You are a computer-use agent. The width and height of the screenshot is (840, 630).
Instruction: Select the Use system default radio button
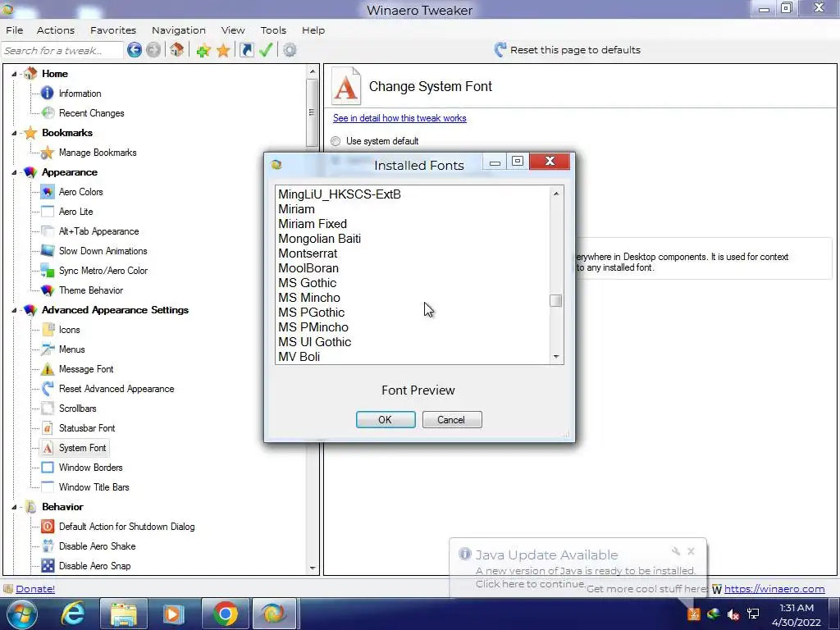[336, 141]
